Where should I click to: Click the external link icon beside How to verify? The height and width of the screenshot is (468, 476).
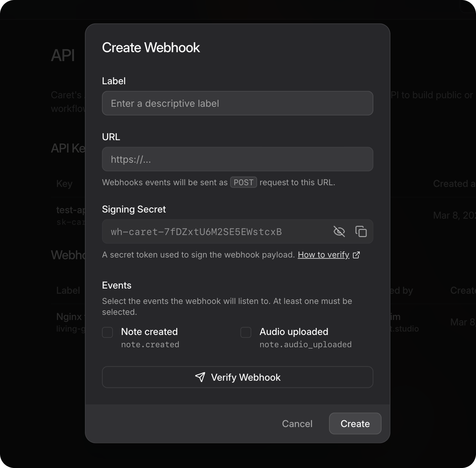[356, 255]
